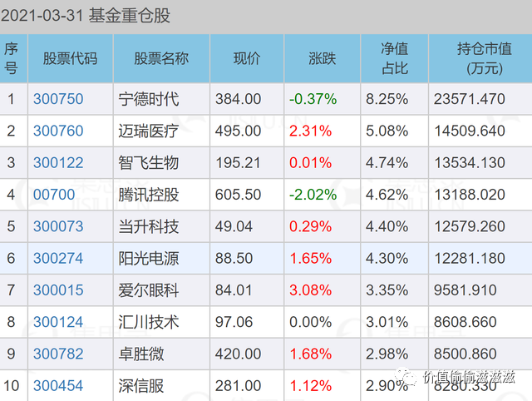Open stock code 300782 link

point(58,354)
